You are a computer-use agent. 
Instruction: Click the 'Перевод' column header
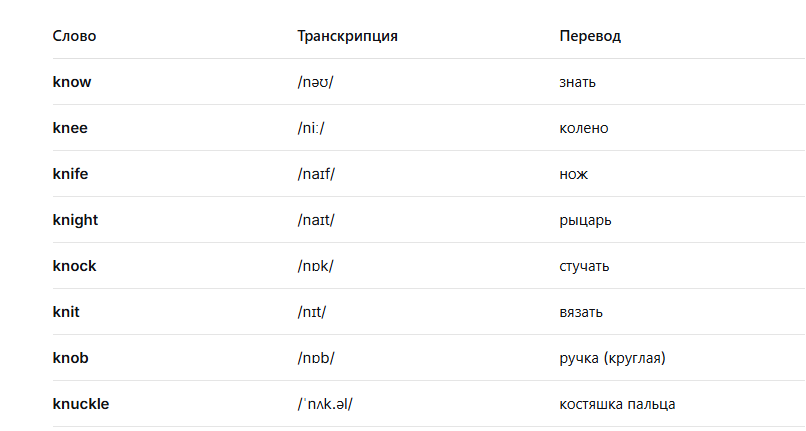[x=590, y=36]
